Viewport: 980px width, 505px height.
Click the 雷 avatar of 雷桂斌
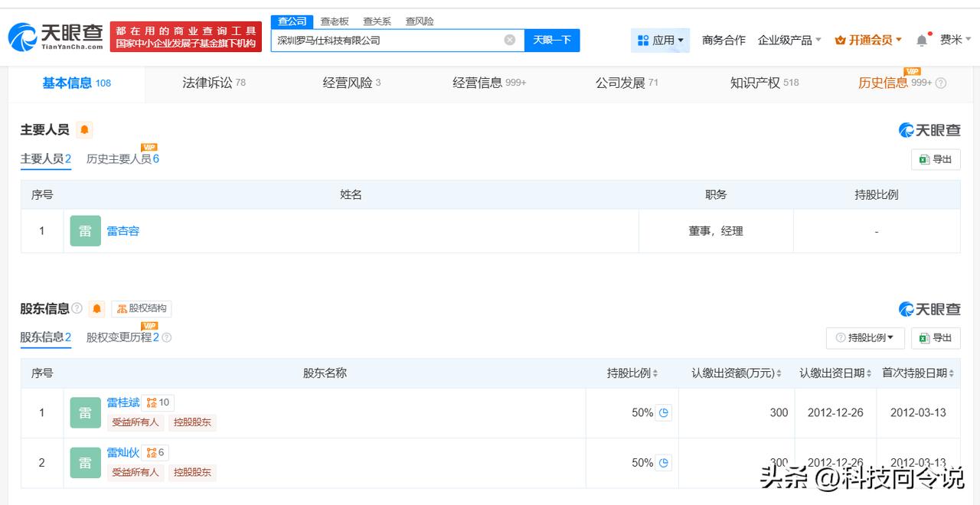(x=85, y=412)
